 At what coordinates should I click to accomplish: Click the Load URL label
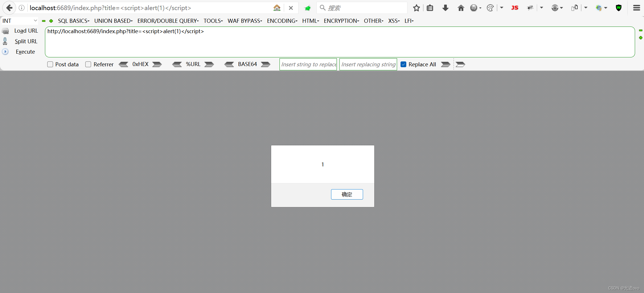pyautogui.click(x=26, y=31)
